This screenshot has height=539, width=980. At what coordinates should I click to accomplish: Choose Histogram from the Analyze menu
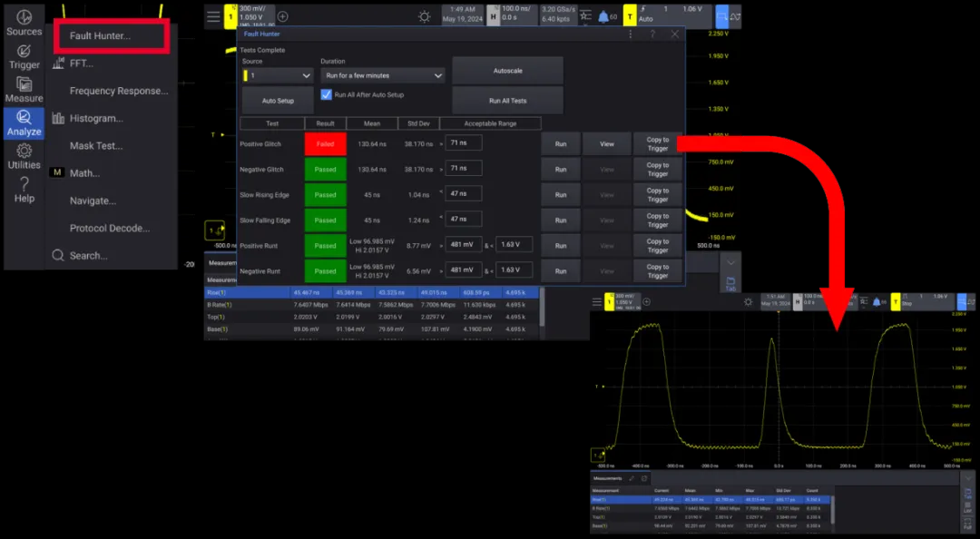click(x=96, y=118)
